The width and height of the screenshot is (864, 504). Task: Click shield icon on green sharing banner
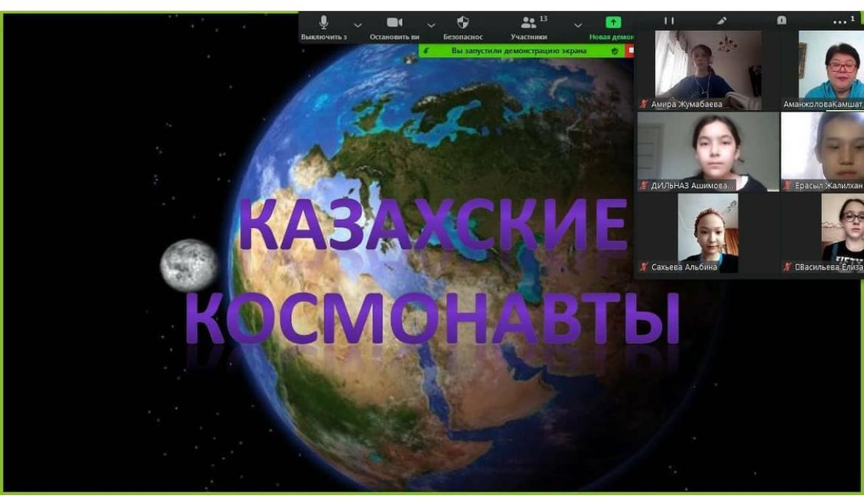(x=614, y=51)
